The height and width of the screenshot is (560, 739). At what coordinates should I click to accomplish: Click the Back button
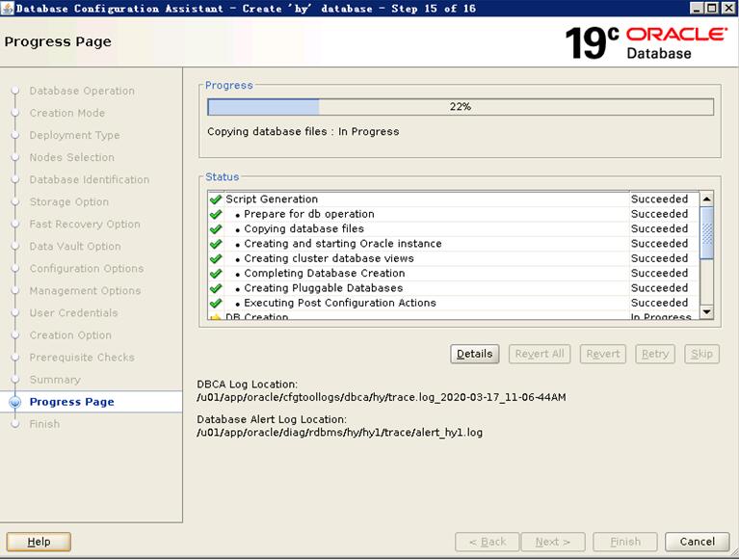tap(488, 542)
